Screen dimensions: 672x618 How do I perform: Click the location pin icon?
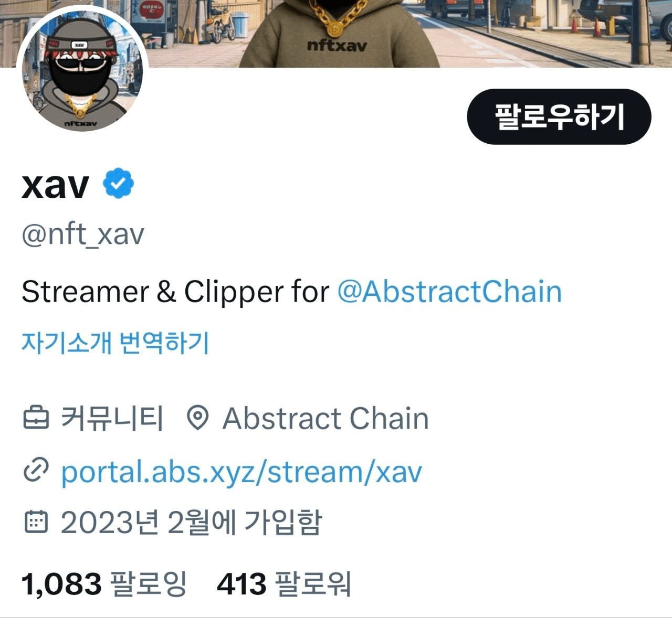(x=198, y=419)
